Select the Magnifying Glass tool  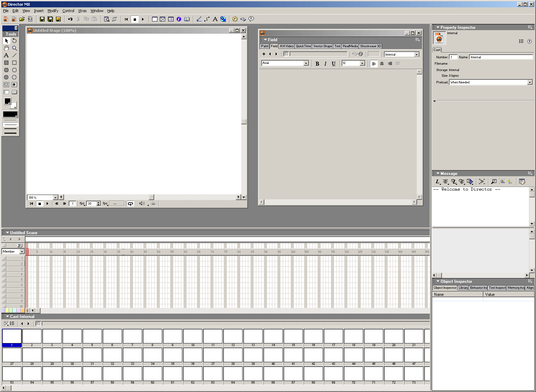pos(14,48)
